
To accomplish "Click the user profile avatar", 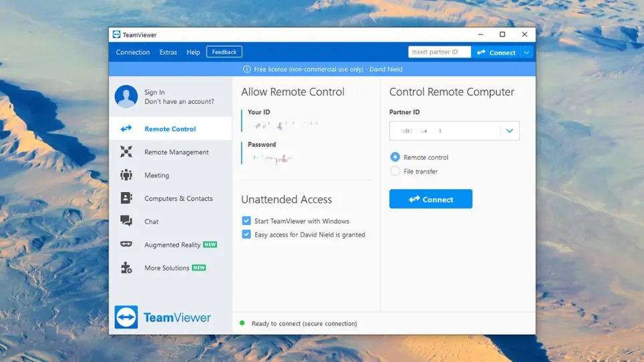I will pos(126,97).
